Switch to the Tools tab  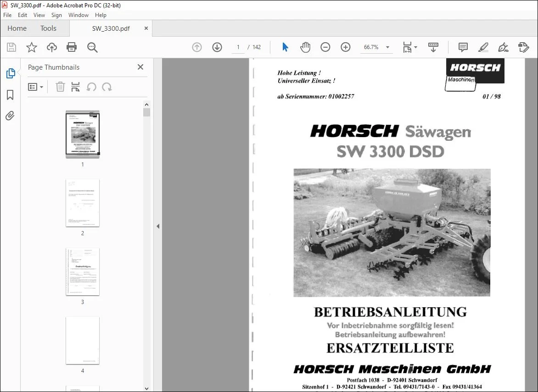click(48, 28)
